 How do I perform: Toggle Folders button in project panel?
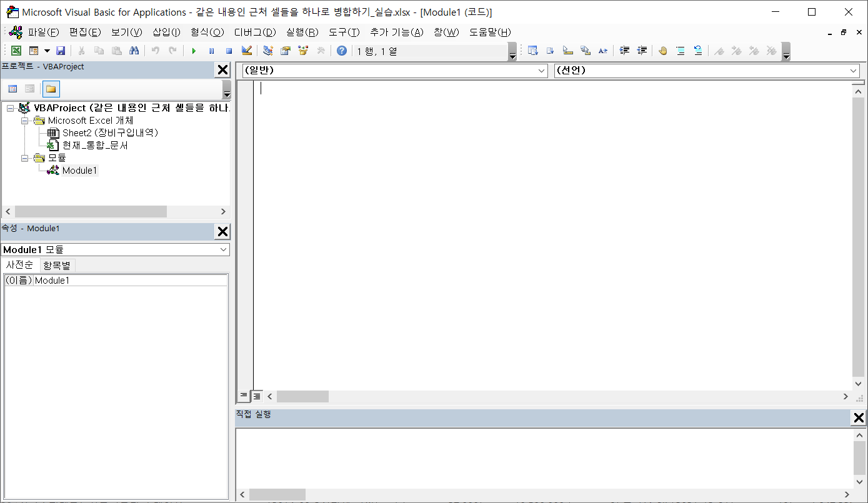point(51,89)
